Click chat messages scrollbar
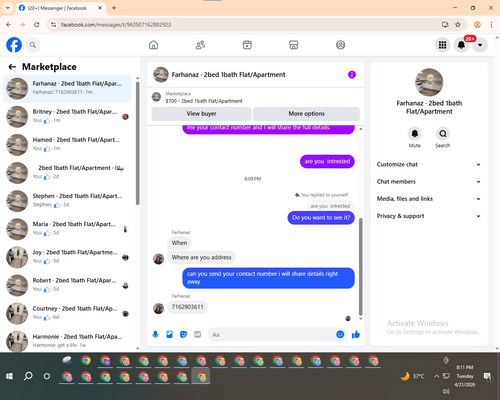 point(360,267)
